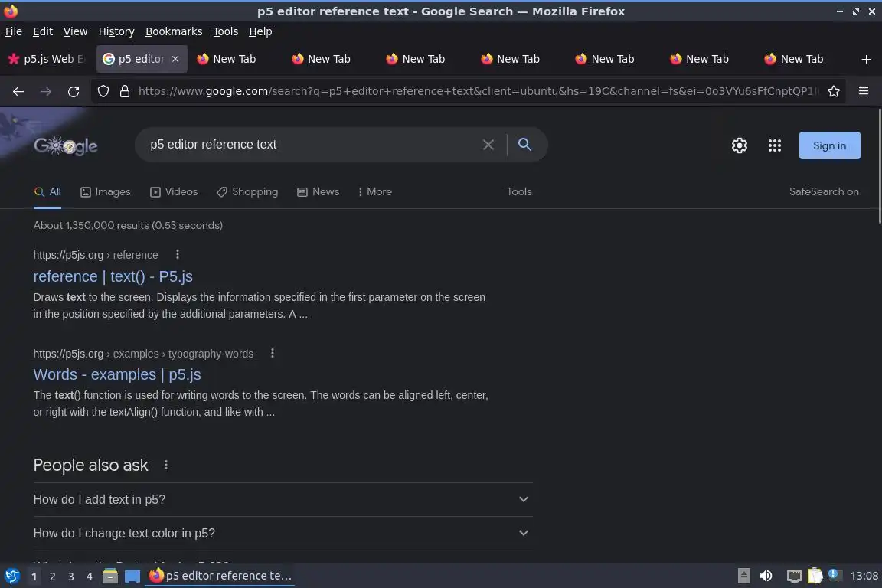882x588 pixels.
Task: Open the More search filters dropdown
Action: (374, 192)
